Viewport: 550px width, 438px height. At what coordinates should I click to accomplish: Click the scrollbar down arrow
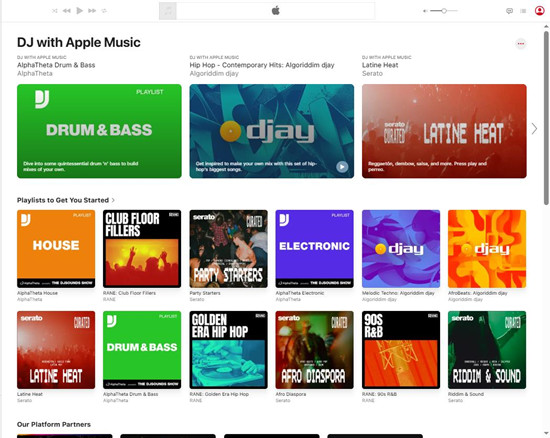coord(546,433)
